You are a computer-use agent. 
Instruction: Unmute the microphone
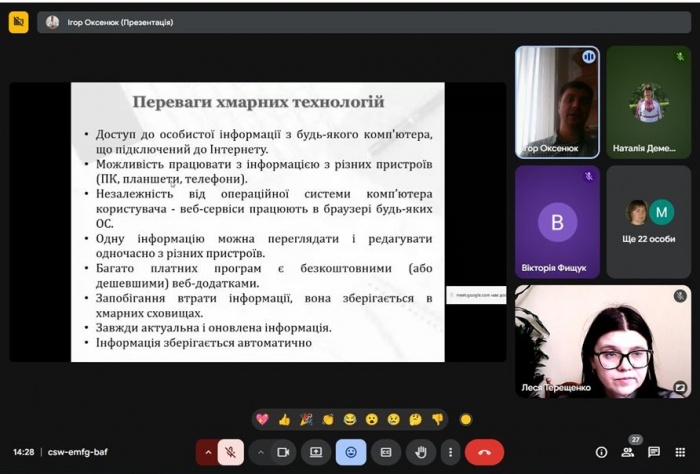[231, 452]
